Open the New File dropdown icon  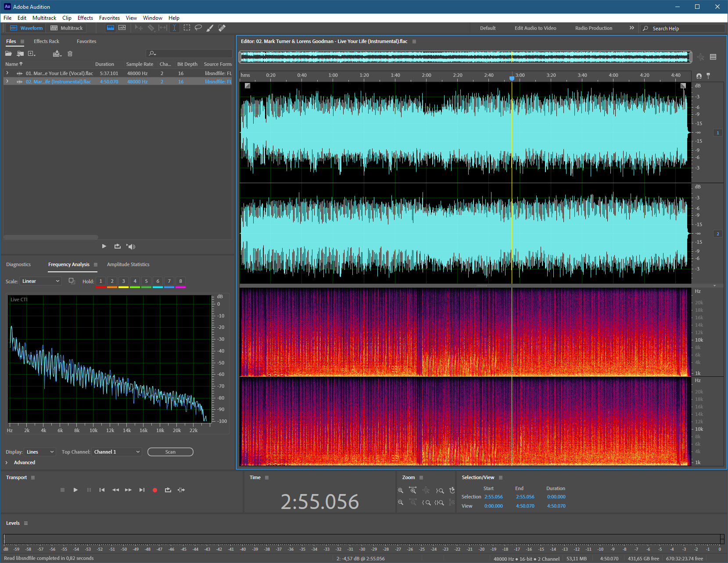coord(32,54)
